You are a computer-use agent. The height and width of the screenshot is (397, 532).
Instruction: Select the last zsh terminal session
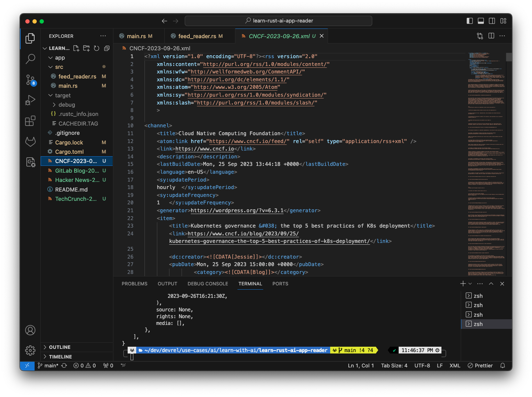pos(478,324)
